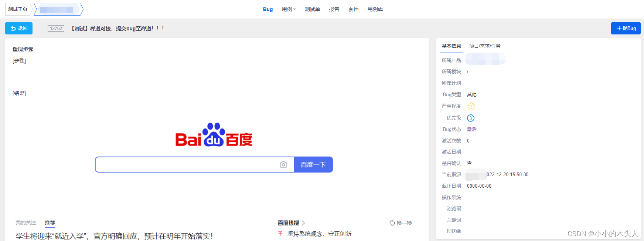Click the 激活次数 value 0

pos(468,141)
